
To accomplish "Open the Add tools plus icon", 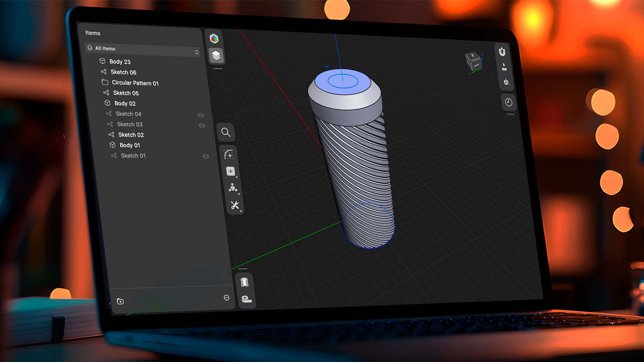I will coord(230,171).
